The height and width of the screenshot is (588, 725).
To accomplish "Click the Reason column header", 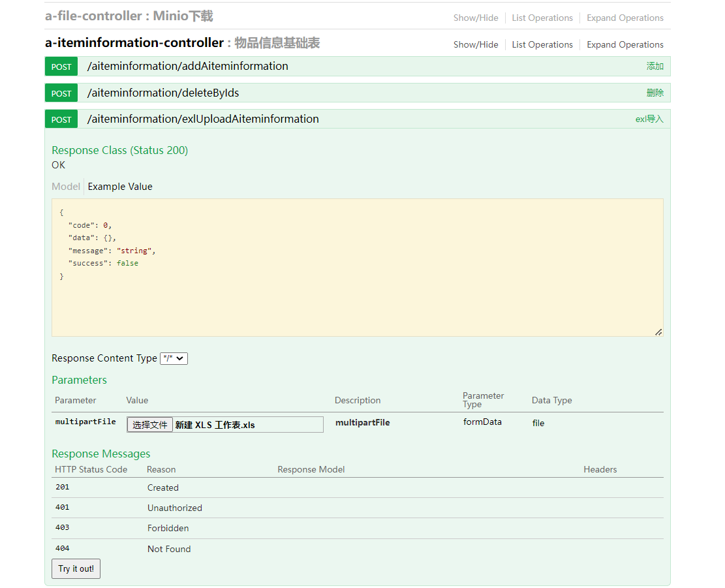I will (x=161, y=470).
